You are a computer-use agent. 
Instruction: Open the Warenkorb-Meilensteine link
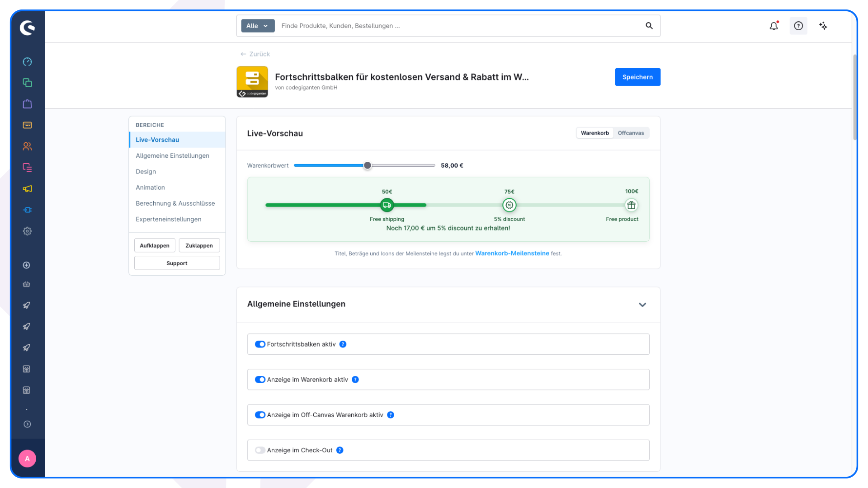512,253
